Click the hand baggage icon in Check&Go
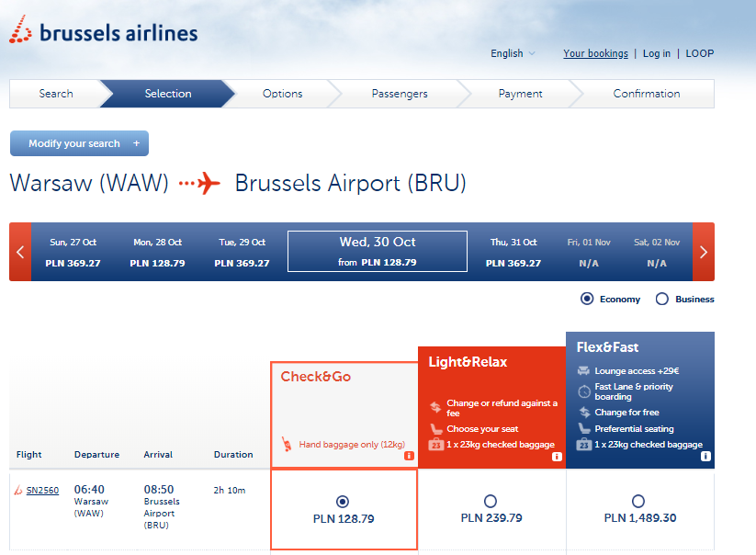Image resolution: width=756 pixels, height=555 pixels. click(x=287, y=444)
